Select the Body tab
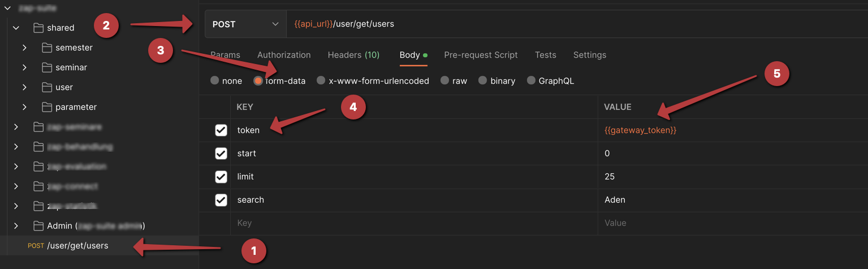Viewport: 868px width, 269px height. click(413, 55)
